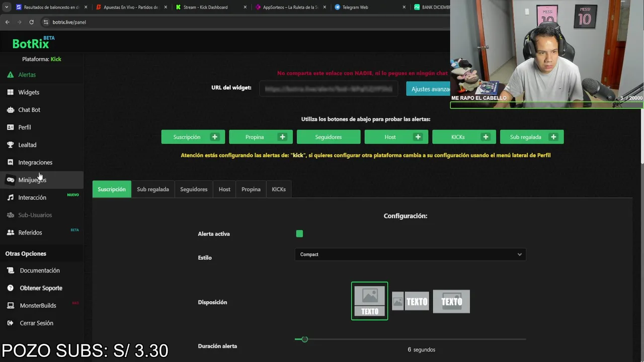Select image-left-of-text layout thumbnail
This screenshot has height=362, width=644.
click(411, 302)
